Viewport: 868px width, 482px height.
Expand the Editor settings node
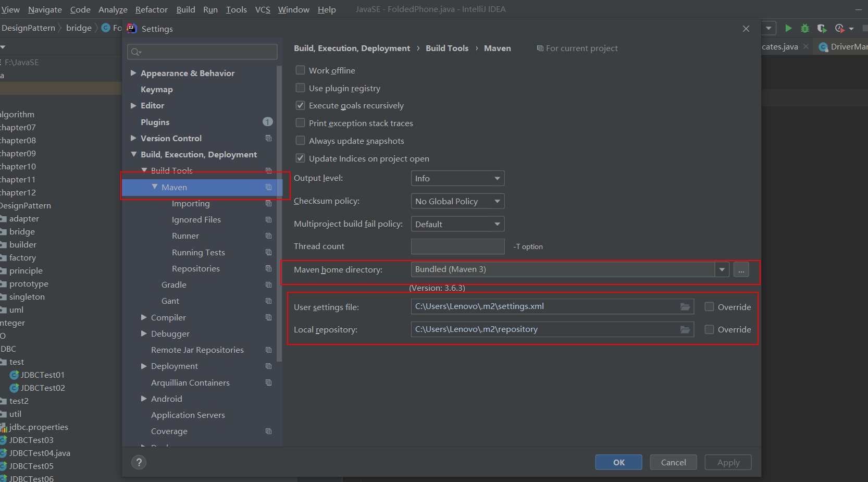(x=133, y=105)
